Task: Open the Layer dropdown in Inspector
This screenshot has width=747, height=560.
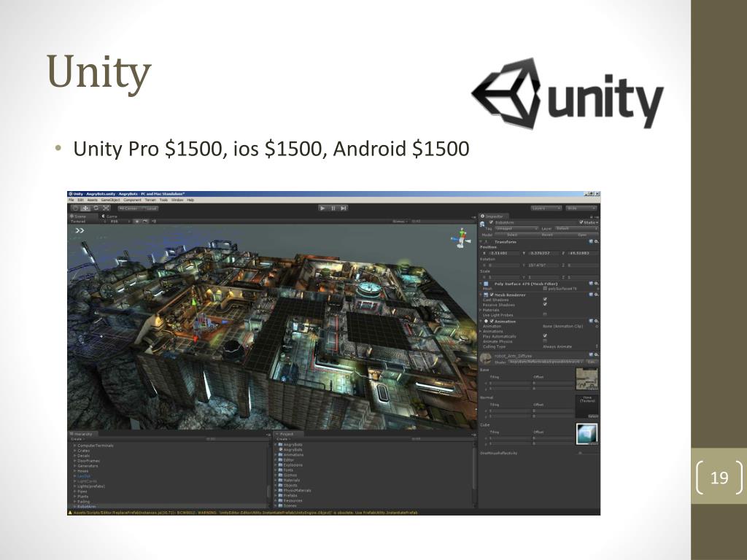Action: [577, 228]
